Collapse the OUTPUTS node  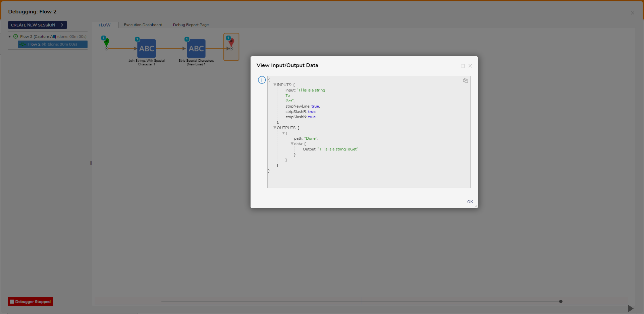[x=275, y=128]
